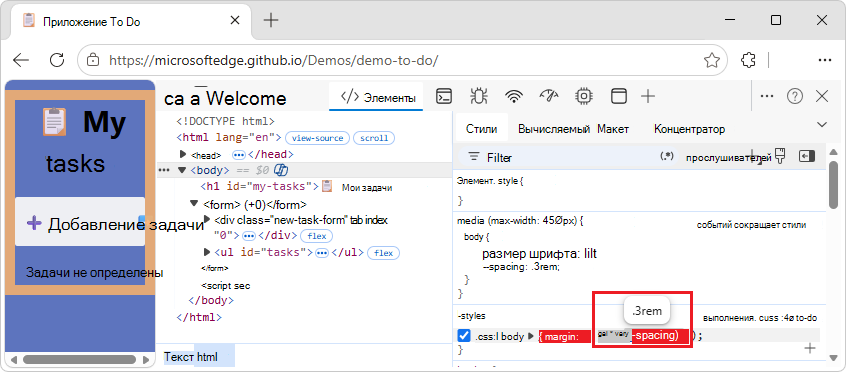Toggle the regex (.*) filter icon
Screen dimensions: 846x372
[667, 156]
